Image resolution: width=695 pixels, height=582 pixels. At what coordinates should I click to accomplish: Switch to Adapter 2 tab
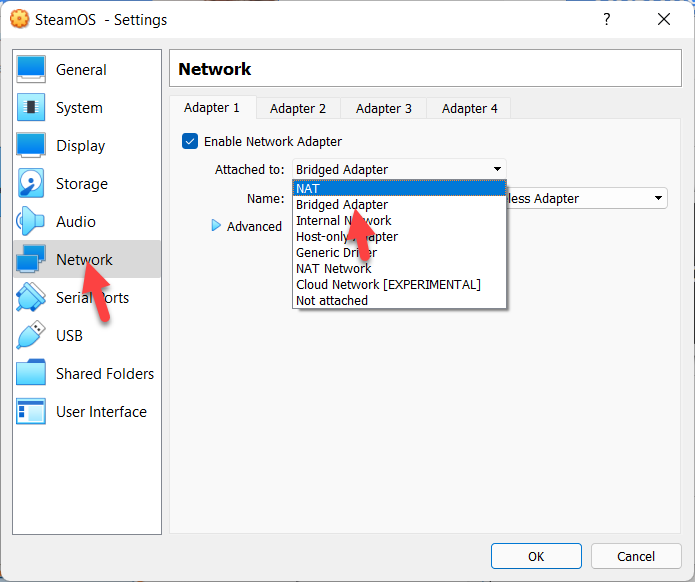pyautogui.click(x=298, y=108)
